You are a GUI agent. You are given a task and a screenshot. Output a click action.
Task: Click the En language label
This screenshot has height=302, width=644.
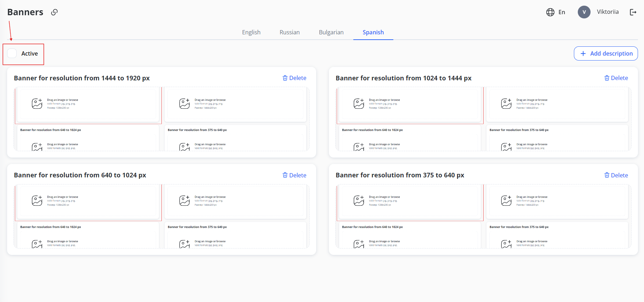[562, 12]
